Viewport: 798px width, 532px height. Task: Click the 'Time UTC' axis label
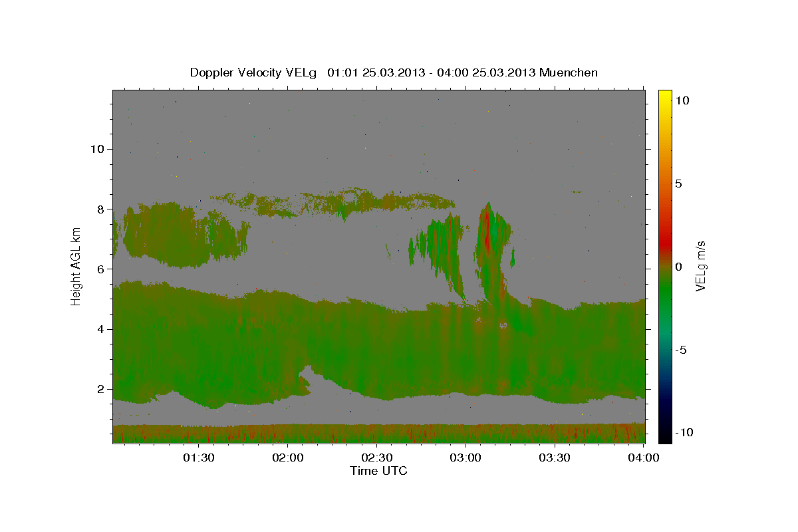tap(378, 471)
